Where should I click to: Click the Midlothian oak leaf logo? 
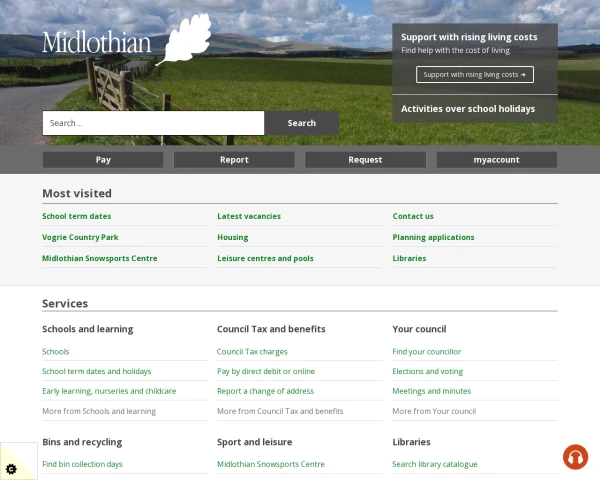point(127,40)
